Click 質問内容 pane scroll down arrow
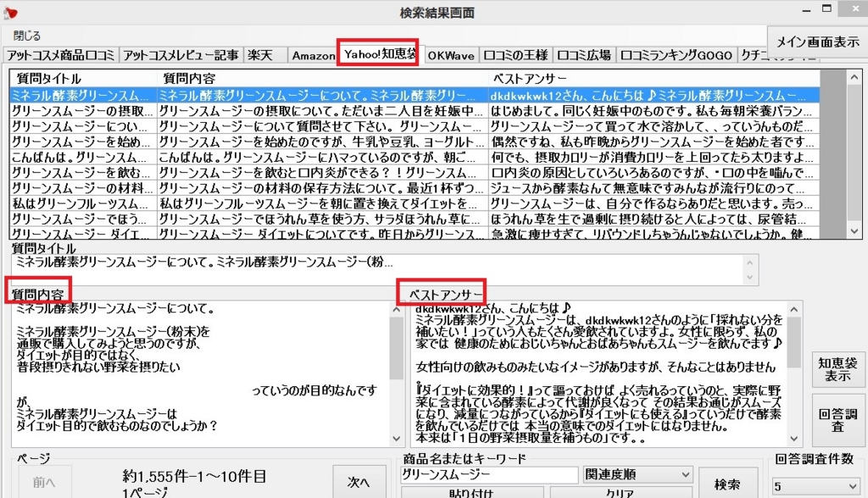 [396, 439]
